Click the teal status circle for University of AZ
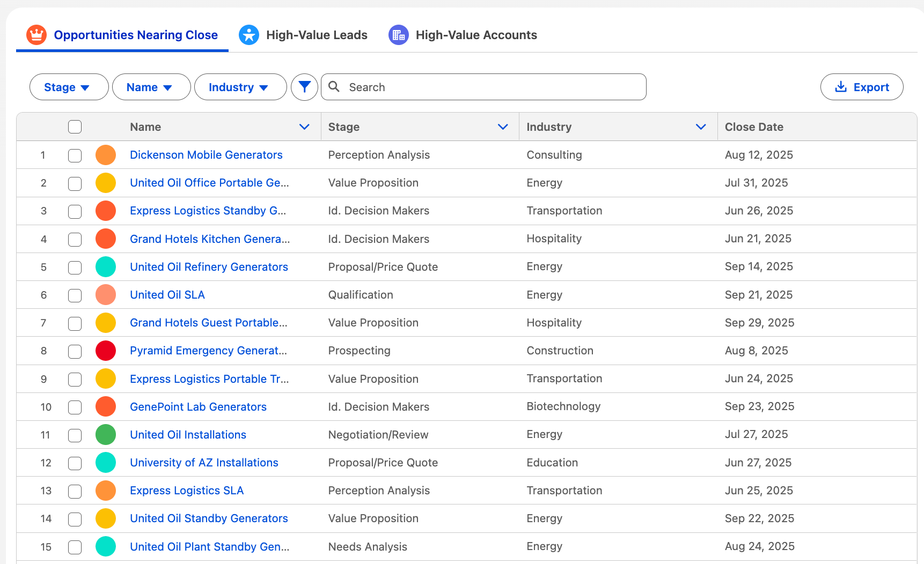 (x=106, y=463)
